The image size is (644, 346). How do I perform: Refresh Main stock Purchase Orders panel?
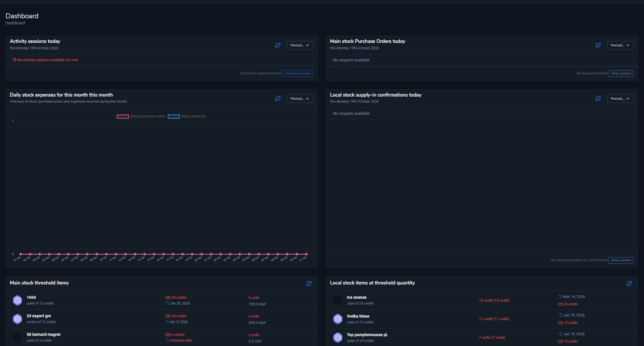(x=598, y=45)
